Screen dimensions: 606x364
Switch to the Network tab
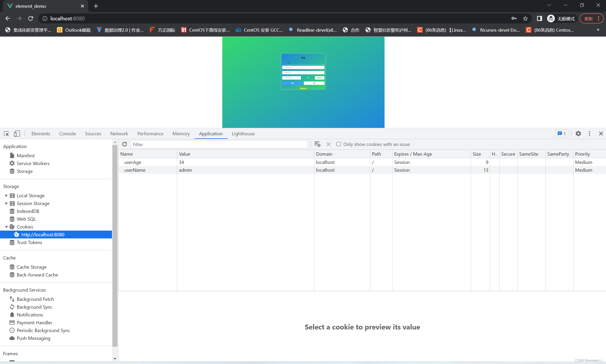[x=119, y=133]
